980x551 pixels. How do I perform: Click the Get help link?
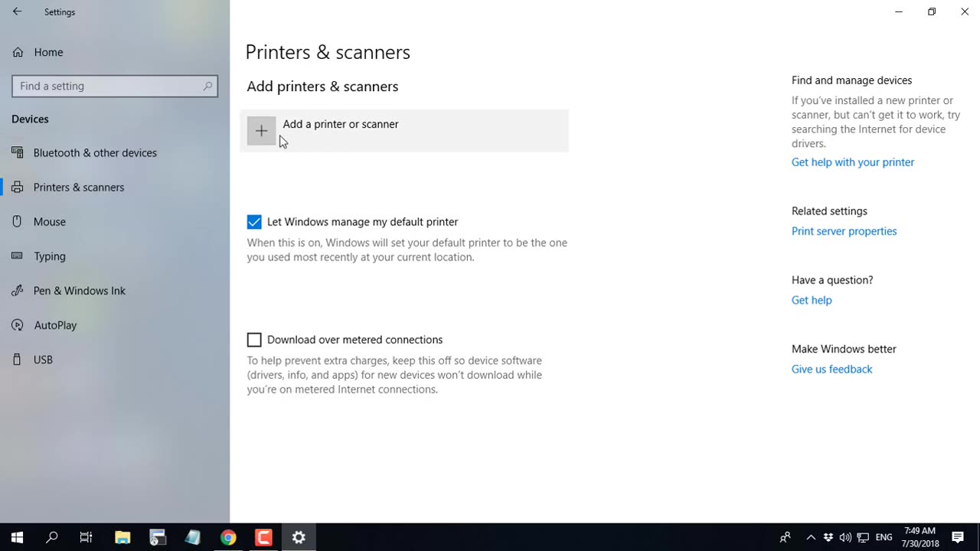pyautogui.click(x=812, y=300)
